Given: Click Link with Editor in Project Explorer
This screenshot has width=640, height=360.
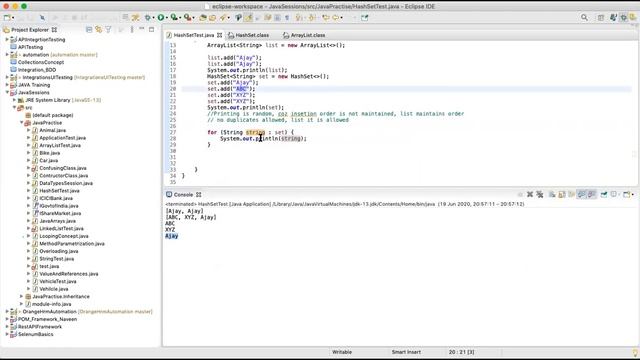Looking at the screenshot, I should point(98,30).
